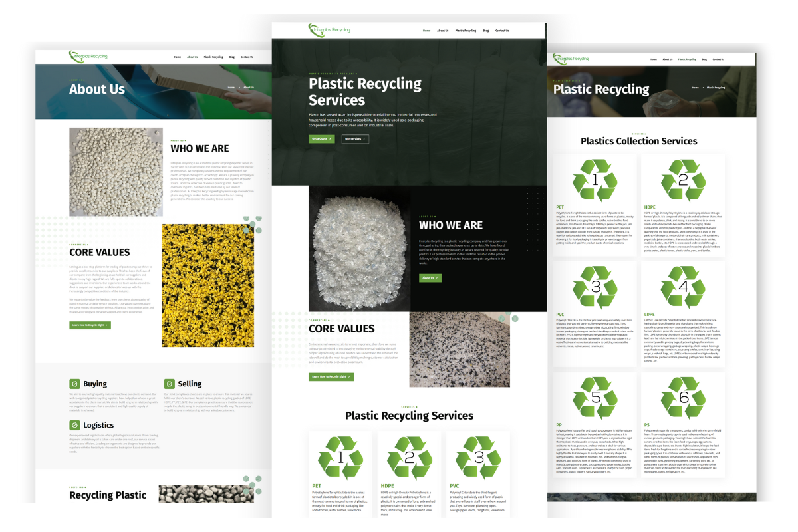This screenshot has width=798, height=532.
Task: Select the green icon next to Logistics
Action: click(x=75, y=425)
